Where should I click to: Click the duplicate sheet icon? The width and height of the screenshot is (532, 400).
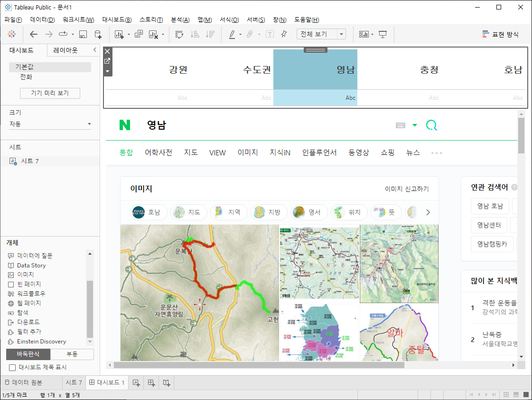139,34
